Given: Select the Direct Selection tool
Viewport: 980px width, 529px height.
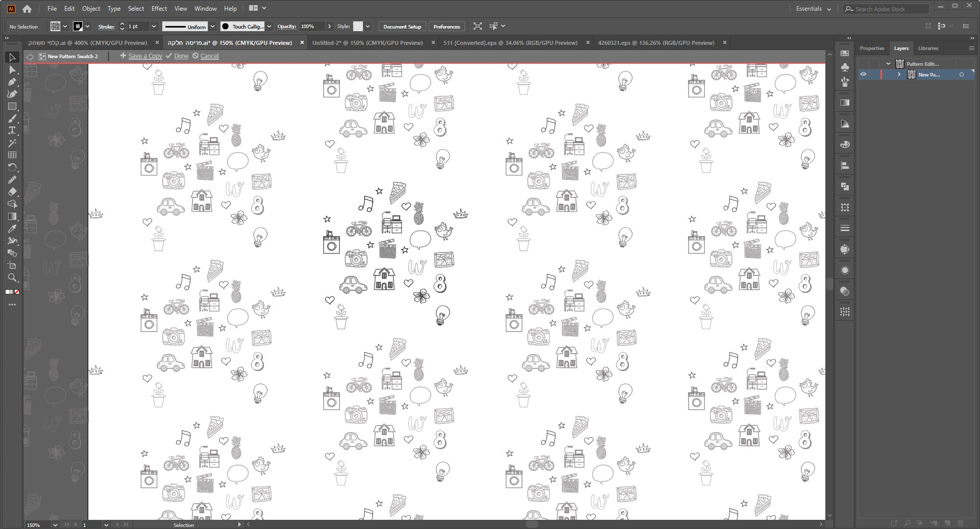Looking at the screenshot, I should pos(12,69).
